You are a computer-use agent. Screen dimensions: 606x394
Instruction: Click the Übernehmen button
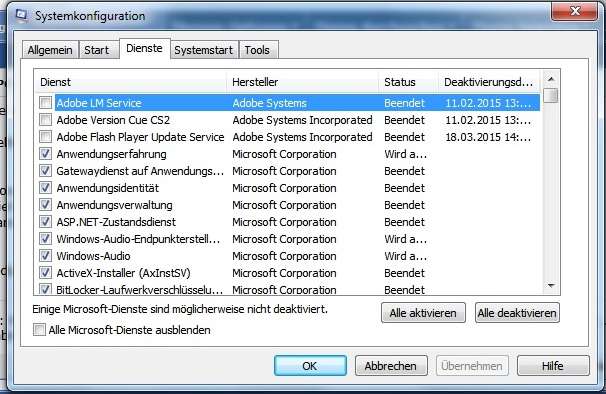[x=472, y=366]
